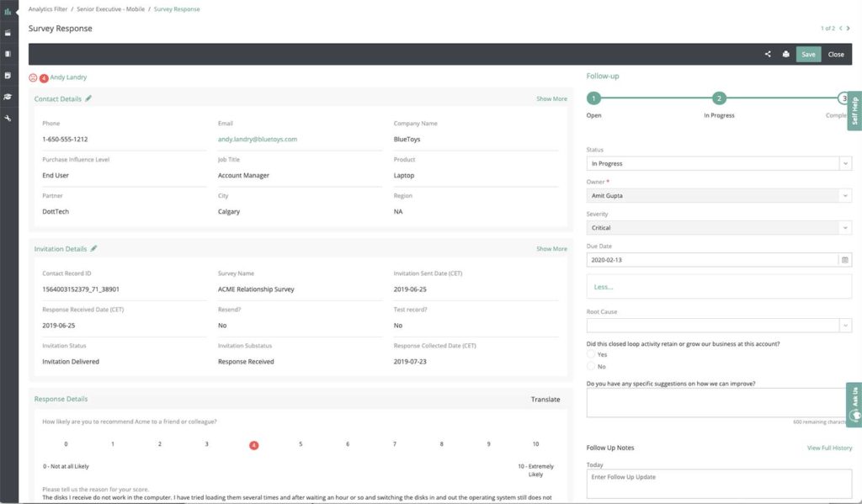
Task: Select Yes for the closed loop retention question
Action: (590, 354)
